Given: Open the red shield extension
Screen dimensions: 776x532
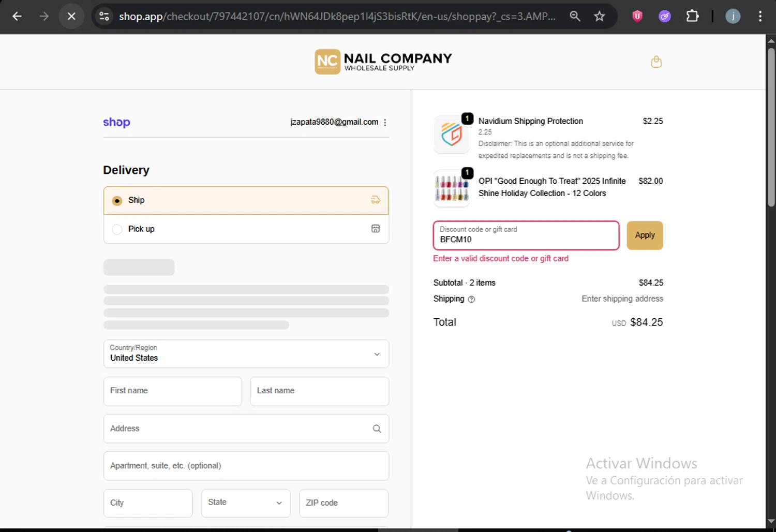Looking at the screenshot, I should pos(637,16).
